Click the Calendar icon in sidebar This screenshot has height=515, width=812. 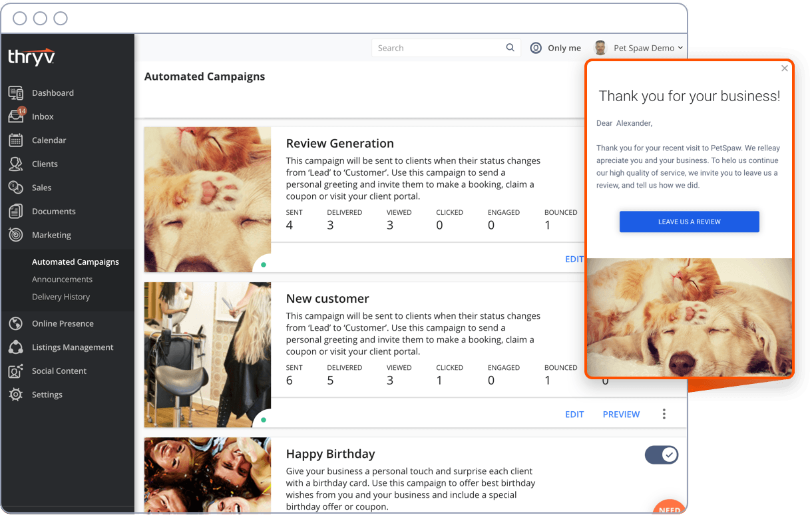point(16,140)
